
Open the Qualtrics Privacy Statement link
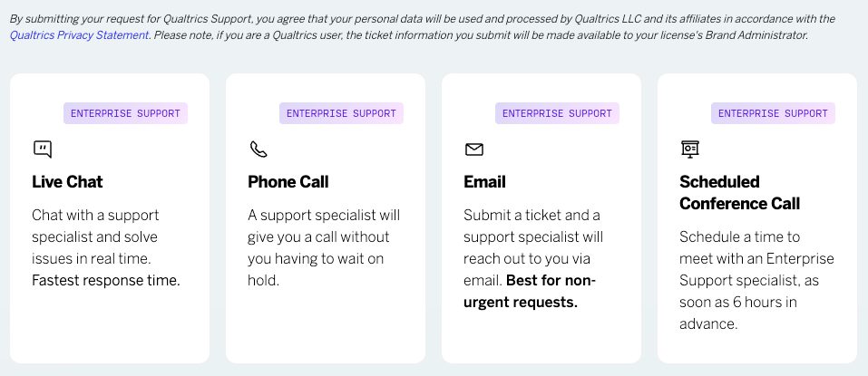(79, 35)
